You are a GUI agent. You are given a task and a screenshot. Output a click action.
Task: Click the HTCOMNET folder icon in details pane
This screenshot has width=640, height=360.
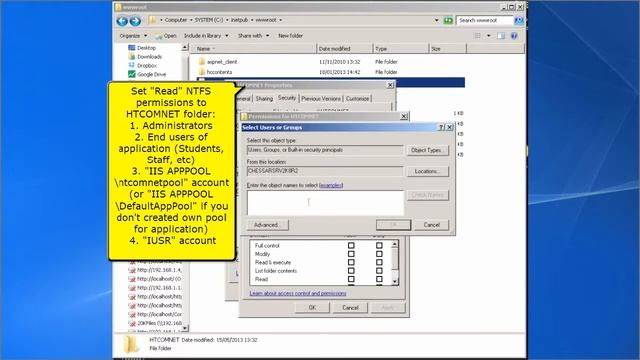[131, 344]
